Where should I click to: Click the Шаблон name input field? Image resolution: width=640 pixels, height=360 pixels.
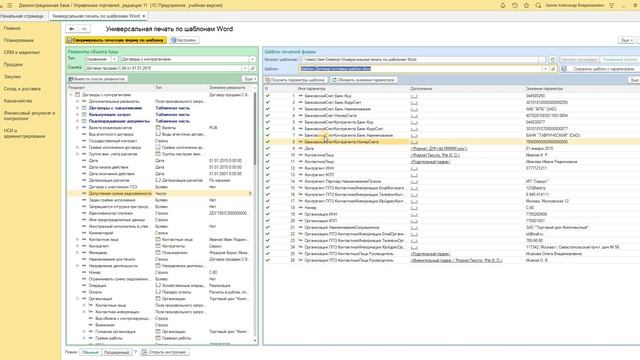(x=420, y=69)
